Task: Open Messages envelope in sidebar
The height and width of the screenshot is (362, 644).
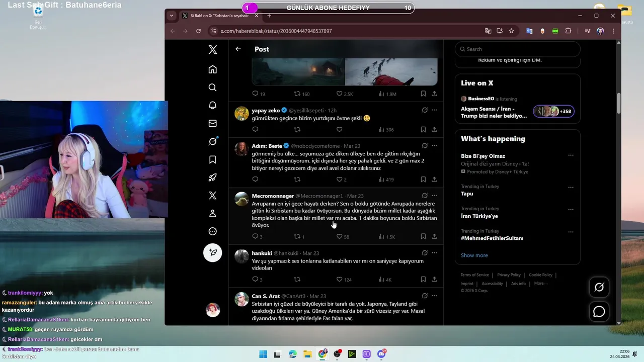Action: coord(213,123)
